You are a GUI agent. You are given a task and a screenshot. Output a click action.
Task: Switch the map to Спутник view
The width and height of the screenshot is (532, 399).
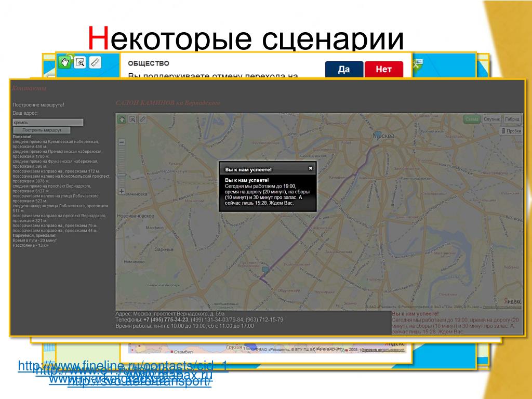[x=491, y=119]
